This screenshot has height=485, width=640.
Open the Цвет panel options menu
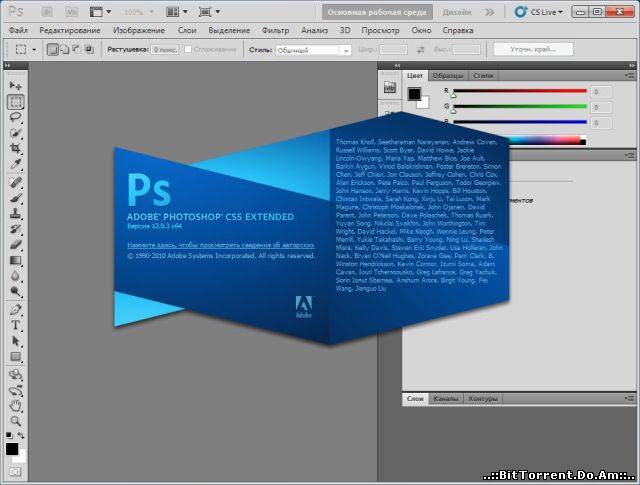pos(629,76)
